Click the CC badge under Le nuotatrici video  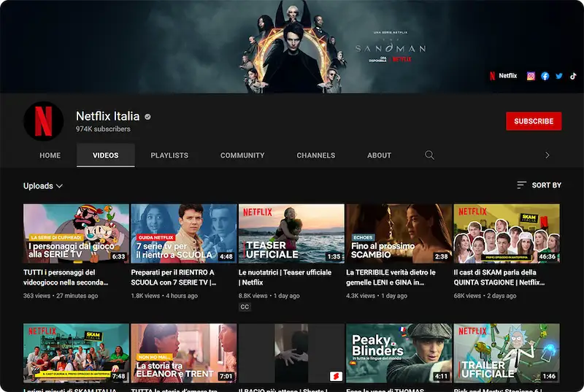coord(245,307)
